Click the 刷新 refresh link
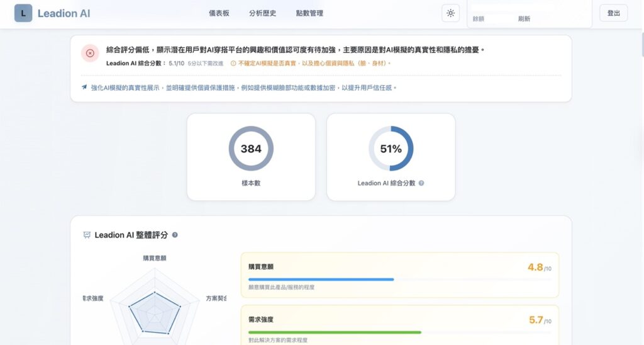The width and height of the screenshot is (644, 345). pos(524,19)
